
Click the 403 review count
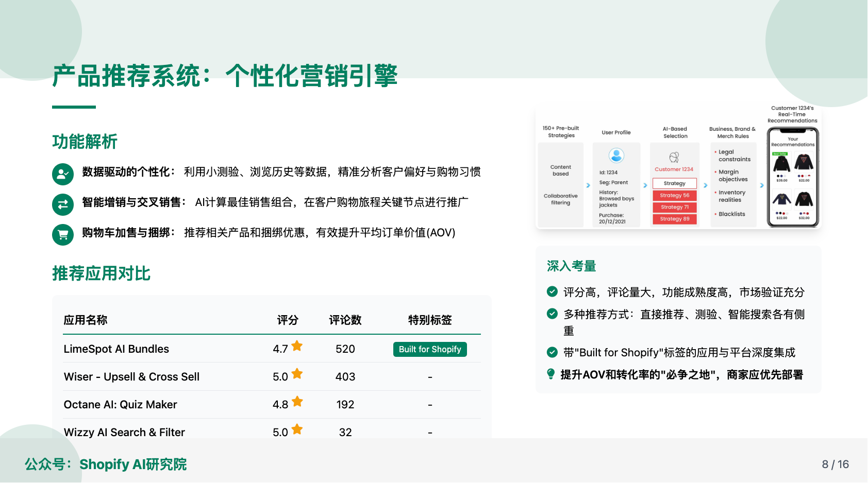coord(345,377)
